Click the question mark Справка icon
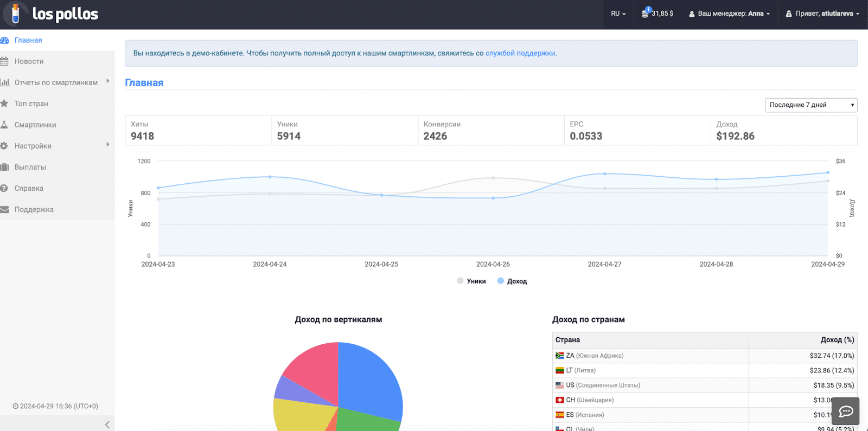The width and height of the screenshot is (868, 431). 4,188
